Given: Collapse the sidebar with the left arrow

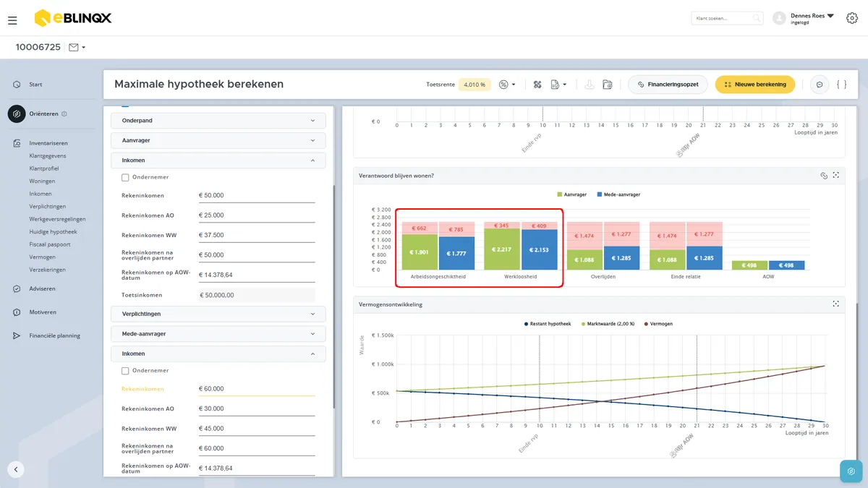Looking at the screenshot, I should pos(16,469).
